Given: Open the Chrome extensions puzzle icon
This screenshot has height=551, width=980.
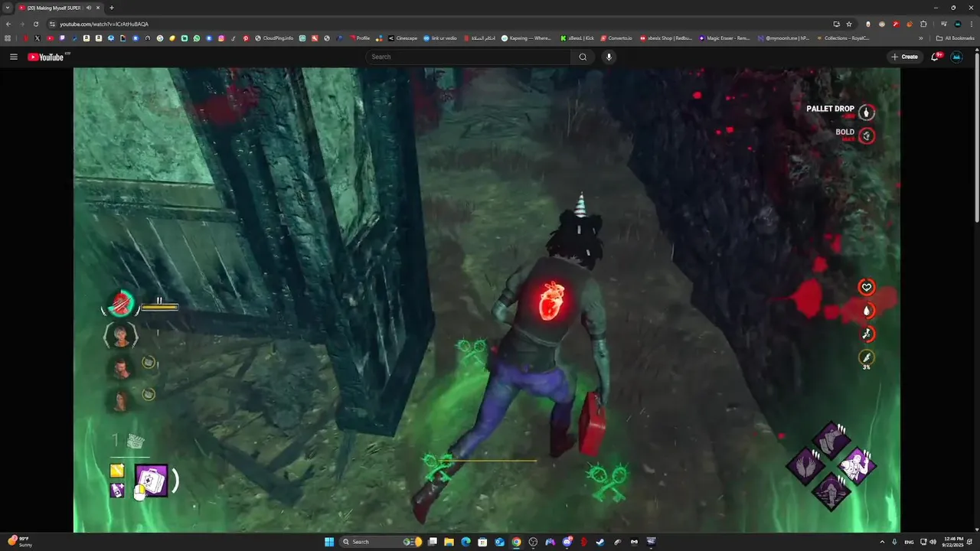Looking at the screenshot, I should pyautogui.click(x=923, y=24).
